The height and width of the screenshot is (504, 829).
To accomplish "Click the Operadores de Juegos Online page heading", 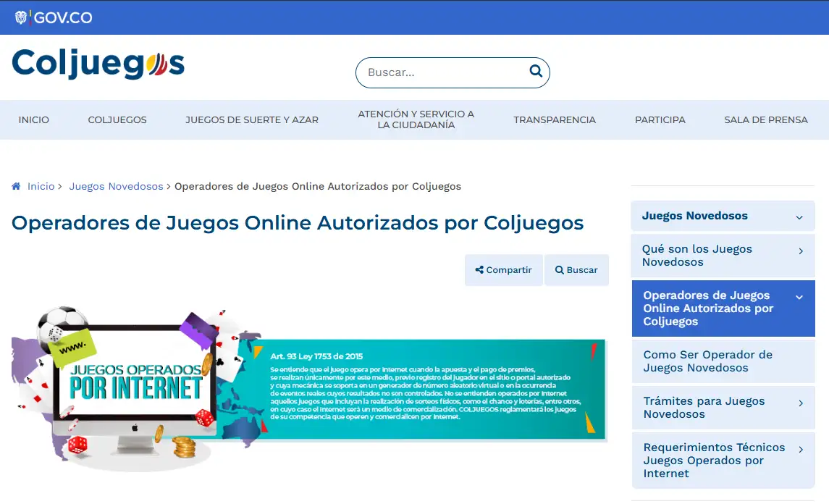I will (298, 222).
